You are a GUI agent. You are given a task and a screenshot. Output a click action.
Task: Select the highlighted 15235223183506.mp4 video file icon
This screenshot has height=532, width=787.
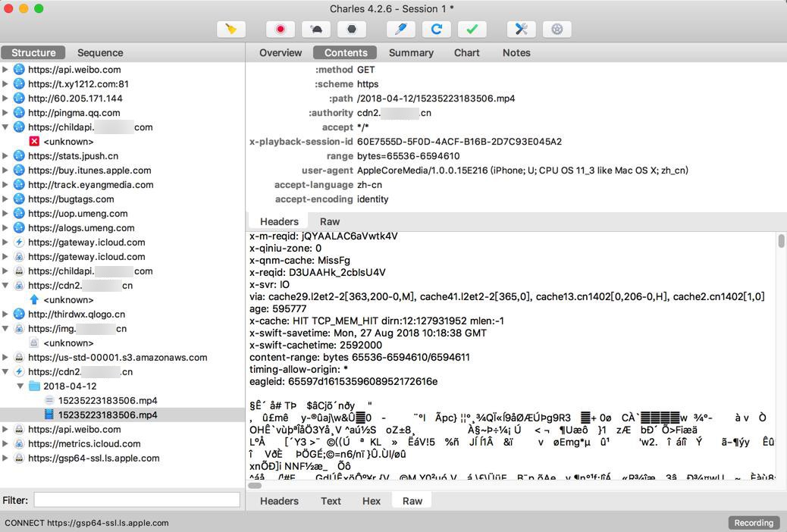49,415
